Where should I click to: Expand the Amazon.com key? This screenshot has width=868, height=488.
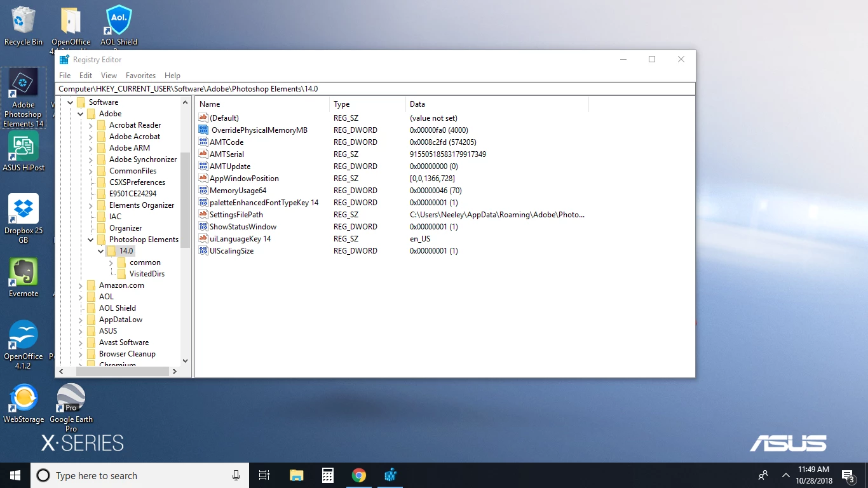click(x=81, y=285)
